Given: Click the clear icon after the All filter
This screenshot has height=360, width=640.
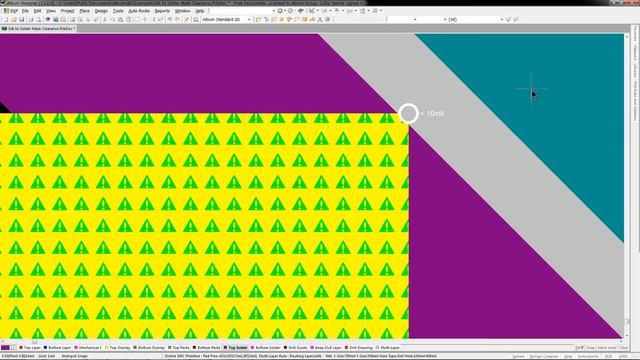Looking at the screenshot, I should tap(516, 20).
